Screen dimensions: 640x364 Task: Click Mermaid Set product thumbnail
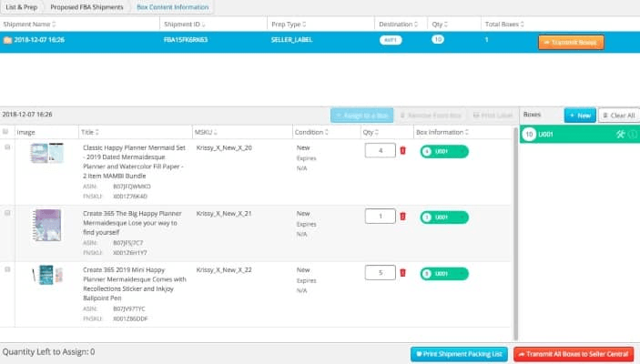pos(47,154)
